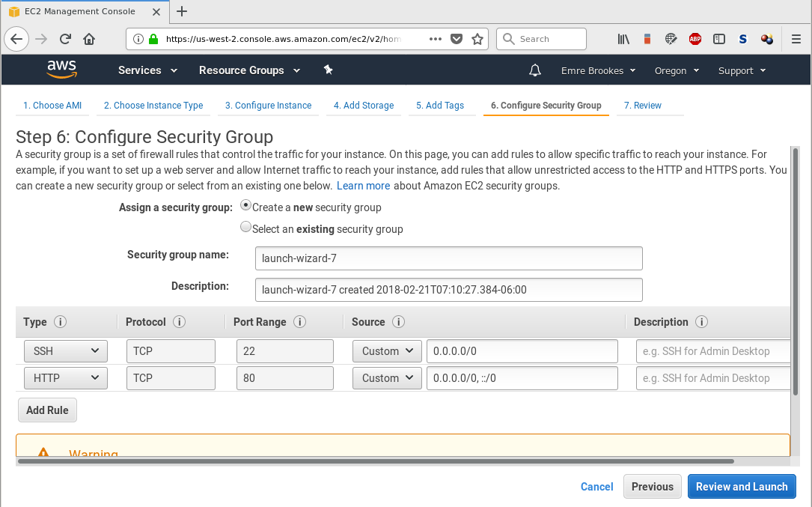Show info for the Source column
This screenshot has height=507, width=812.
(398, 322)
